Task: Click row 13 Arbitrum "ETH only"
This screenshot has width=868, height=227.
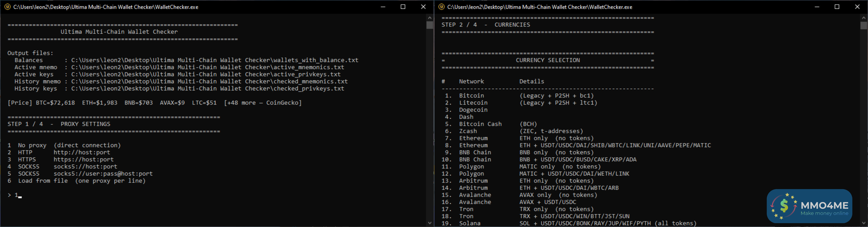Action: [x=518, y=180]
